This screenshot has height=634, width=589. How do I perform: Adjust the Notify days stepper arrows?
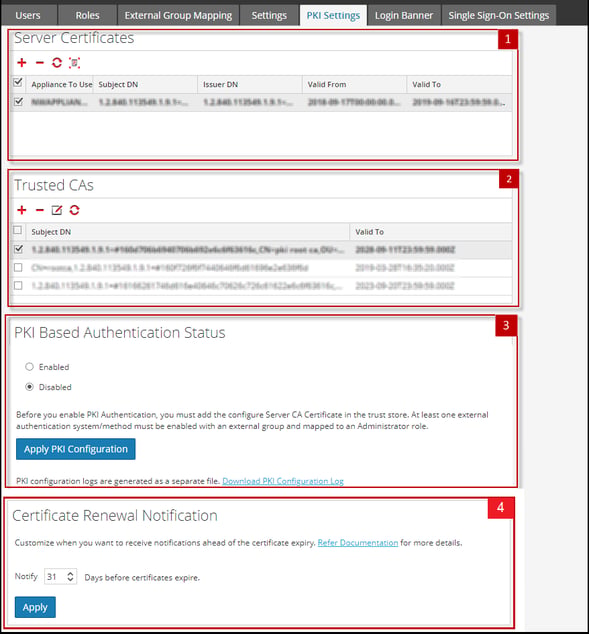(x=70, y=576)
